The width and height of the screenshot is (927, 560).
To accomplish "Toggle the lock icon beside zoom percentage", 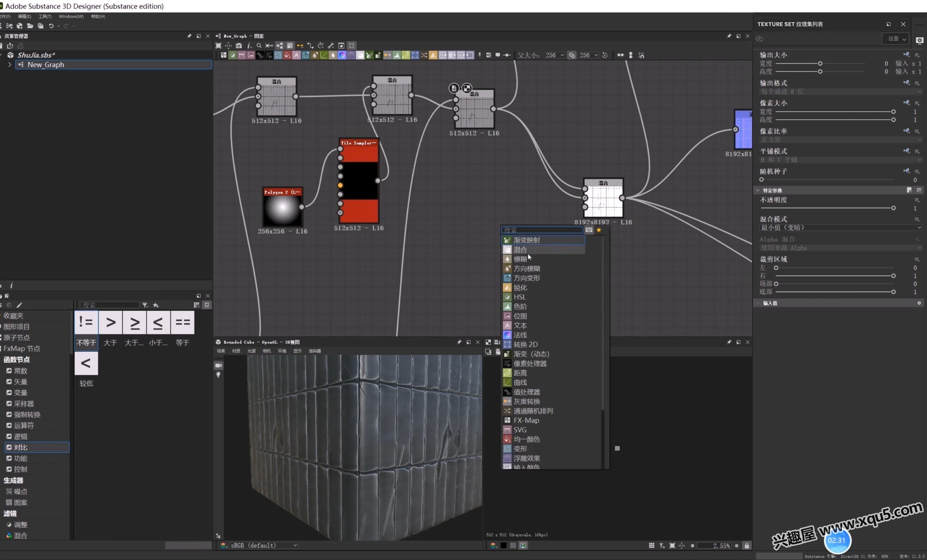I will coord(747,546).
